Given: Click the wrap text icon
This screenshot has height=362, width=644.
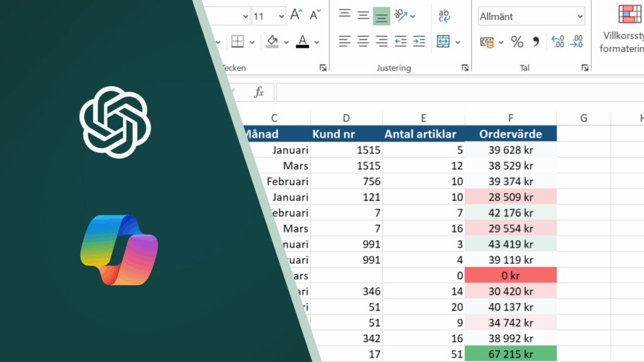Looking at the screenshot, I should [x=444, y=15].
